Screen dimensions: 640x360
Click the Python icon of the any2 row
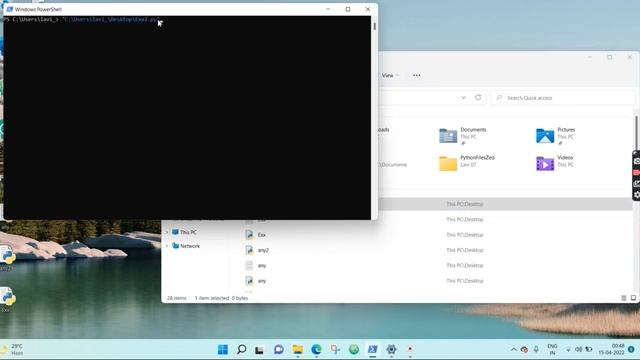(249, 250)
